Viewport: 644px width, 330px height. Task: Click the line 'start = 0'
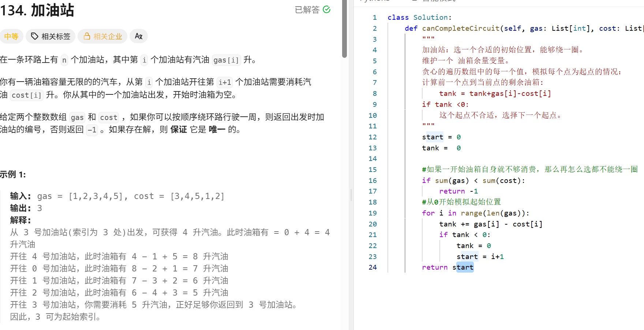pos(441,137)
